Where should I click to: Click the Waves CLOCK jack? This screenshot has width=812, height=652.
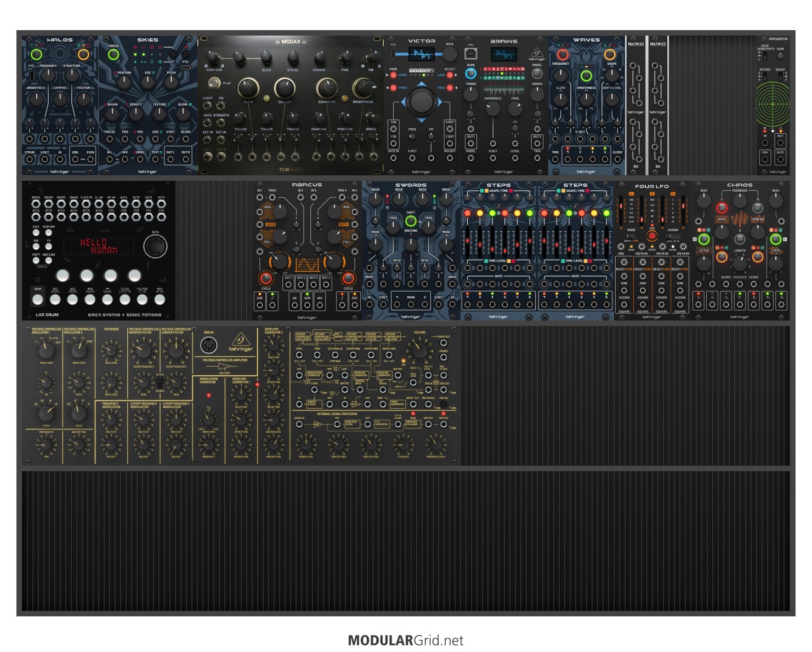pyautogui.click(x=617, y=159)
